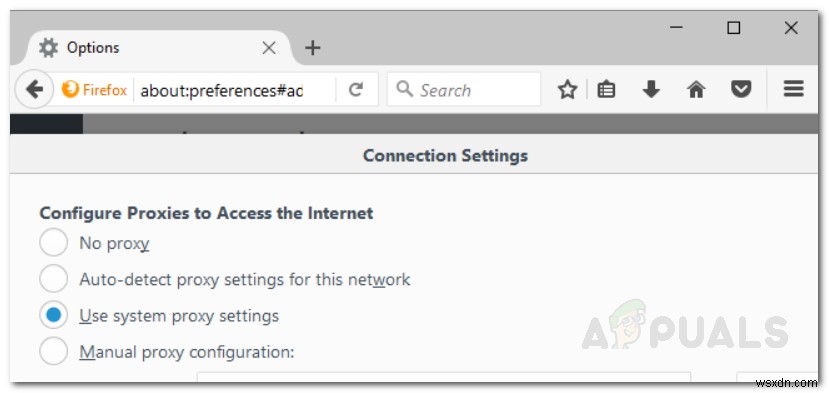829x393 pixels.
Task: Click in the Search box
Action: tap(464, 90)
